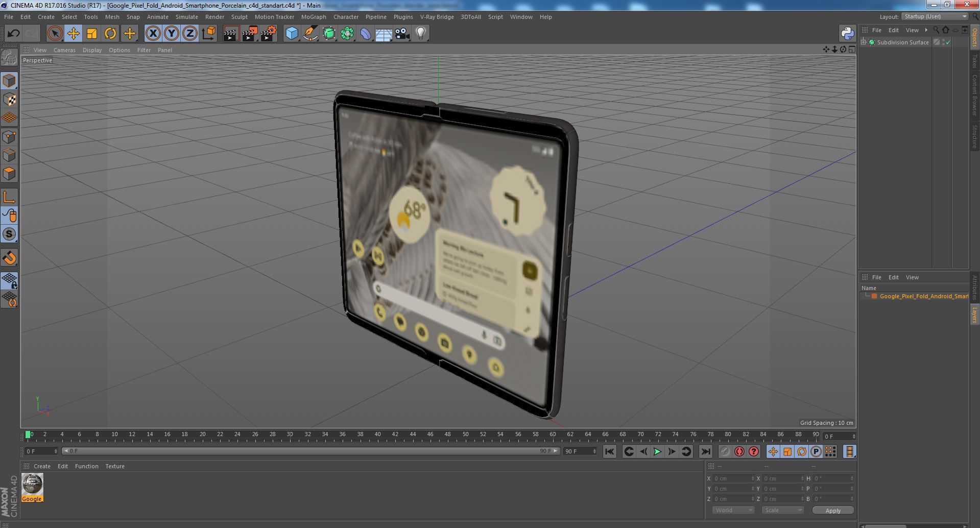Click the timeline preview range slider

pos(310,451)
